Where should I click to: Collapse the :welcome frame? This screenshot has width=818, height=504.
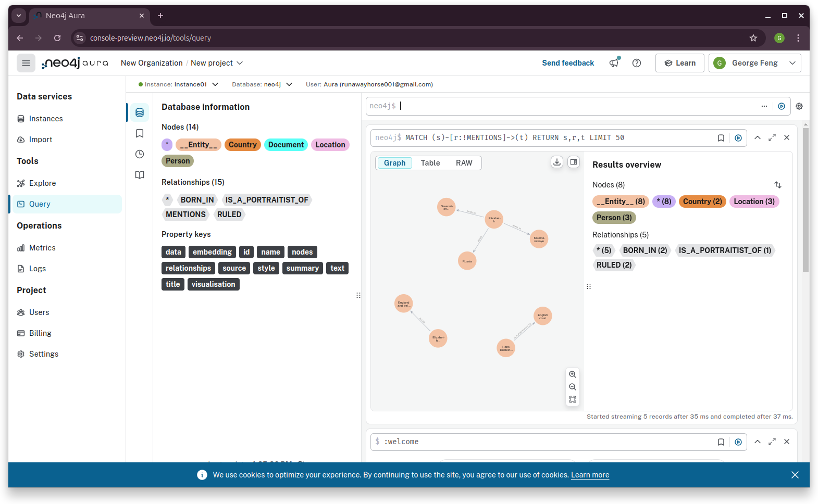[758, 442]
